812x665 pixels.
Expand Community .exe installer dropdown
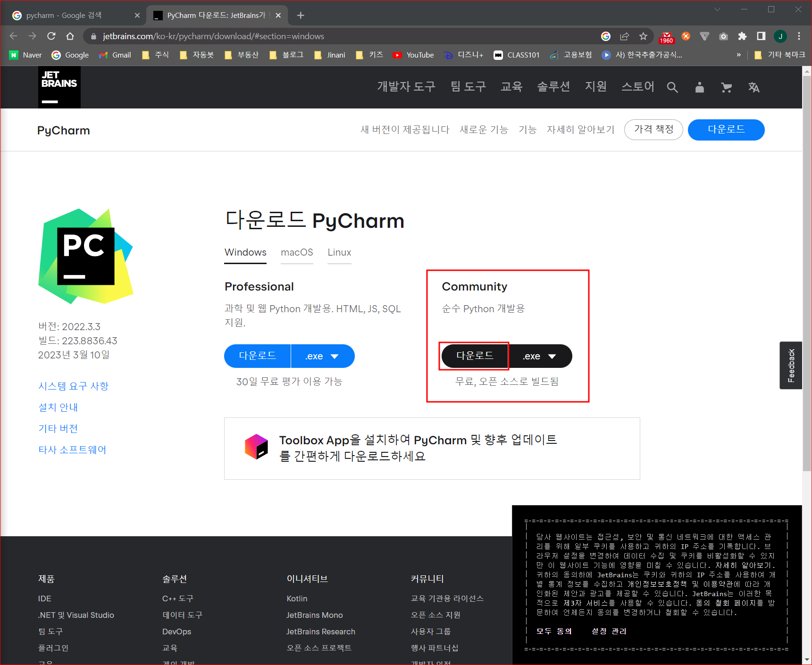tap(540, 356)
